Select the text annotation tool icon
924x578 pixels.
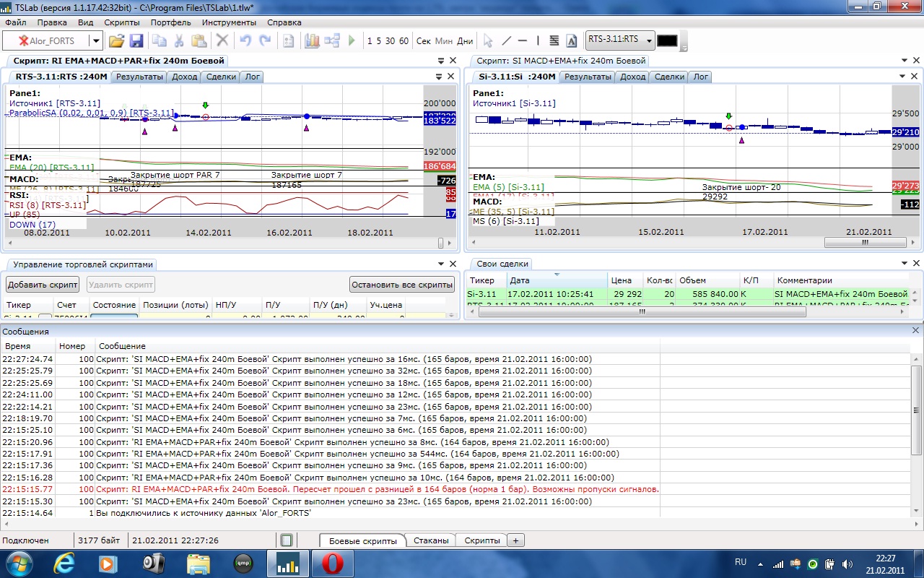tap(572, 41)
